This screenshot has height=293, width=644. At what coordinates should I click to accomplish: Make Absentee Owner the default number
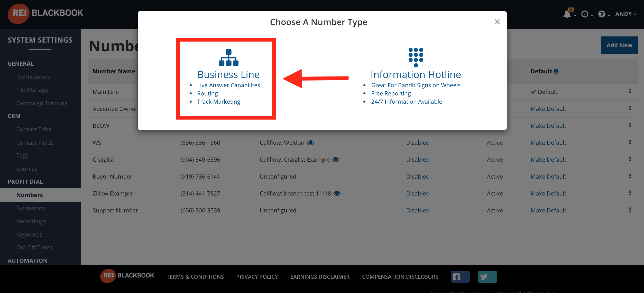(x=548, y=109)
